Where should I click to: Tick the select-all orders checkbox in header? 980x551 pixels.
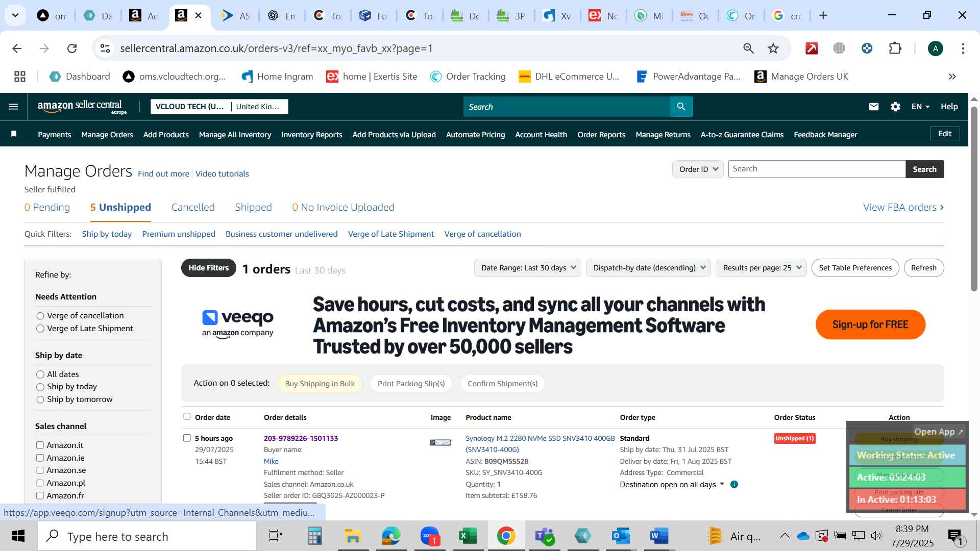coord(187,416)
